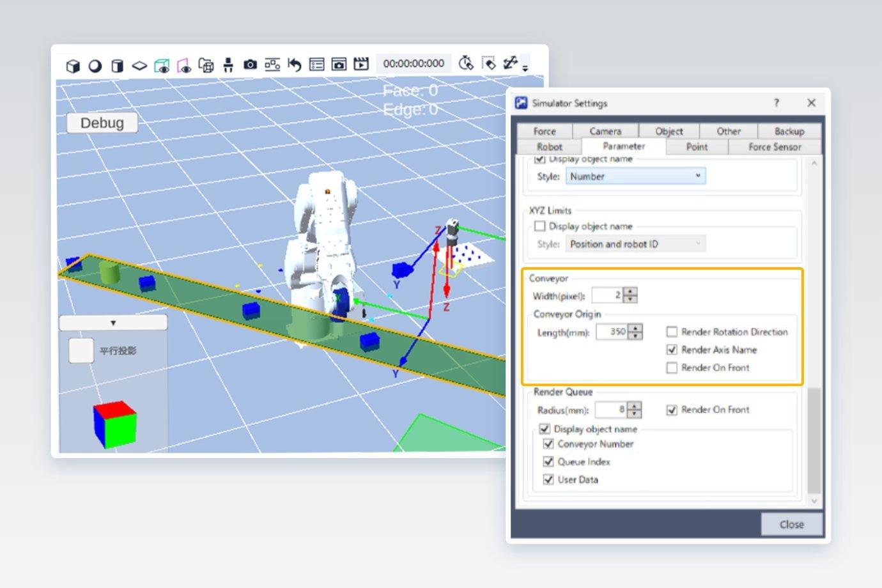Toggle Queue Index checkbox
The height and width of the screenshot is (588, 882).
[x=548, y=461]
